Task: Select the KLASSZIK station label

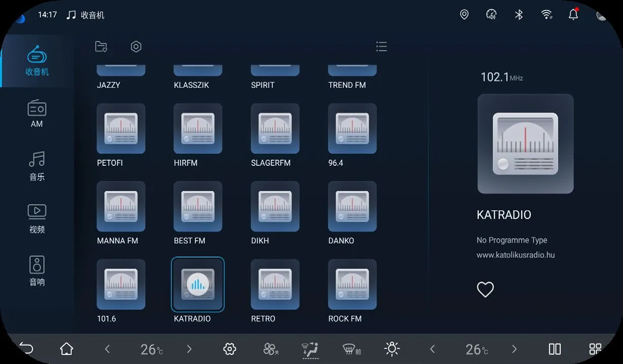Action: 191,85
